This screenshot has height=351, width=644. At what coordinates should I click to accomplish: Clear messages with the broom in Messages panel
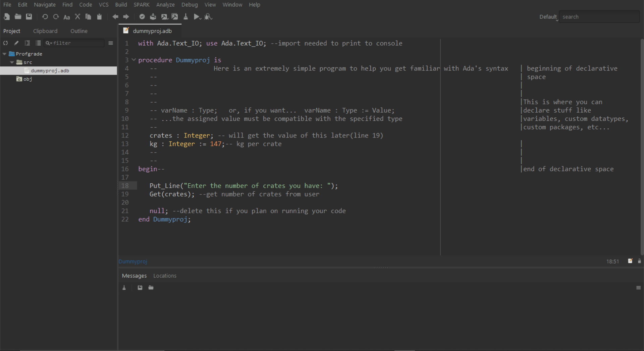(124, 288)
